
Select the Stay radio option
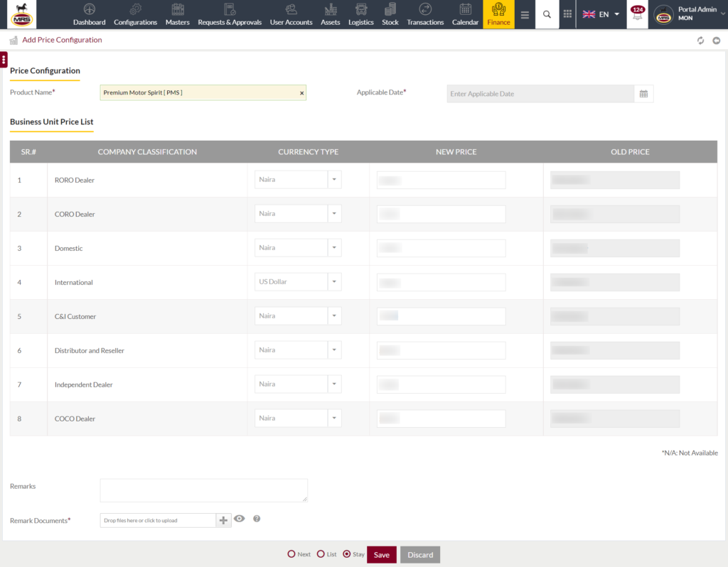pos(346,554)
